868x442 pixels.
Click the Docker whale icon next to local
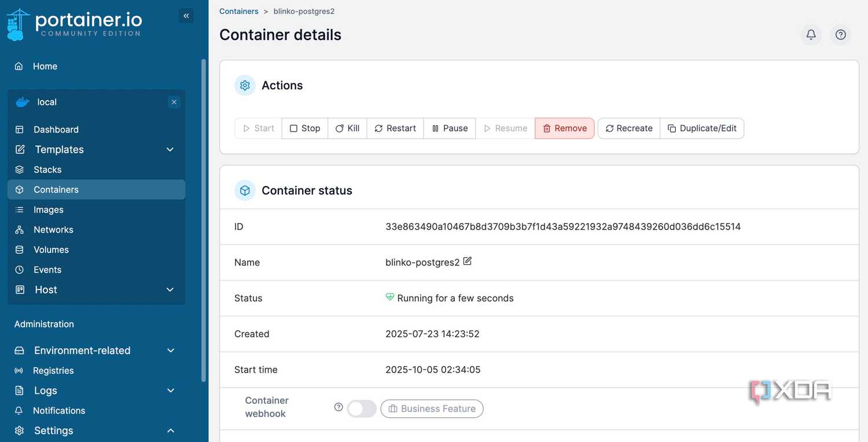[x=23, y=102]
